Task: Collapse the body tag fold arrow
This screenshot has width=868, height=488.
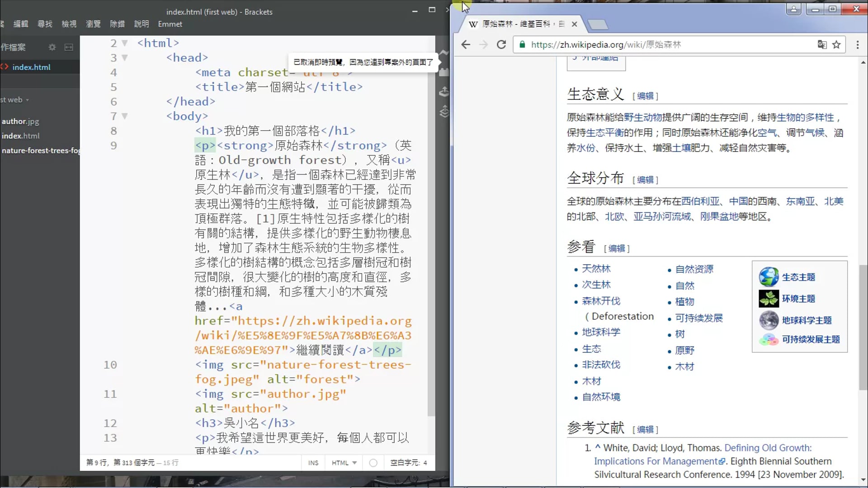Action: [125, 116]
